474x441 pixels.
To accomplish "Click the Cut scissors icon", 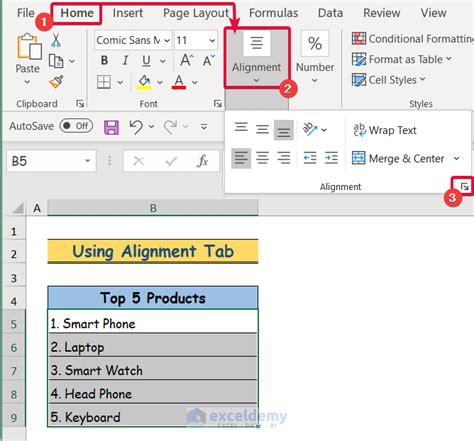I will 56,40.
